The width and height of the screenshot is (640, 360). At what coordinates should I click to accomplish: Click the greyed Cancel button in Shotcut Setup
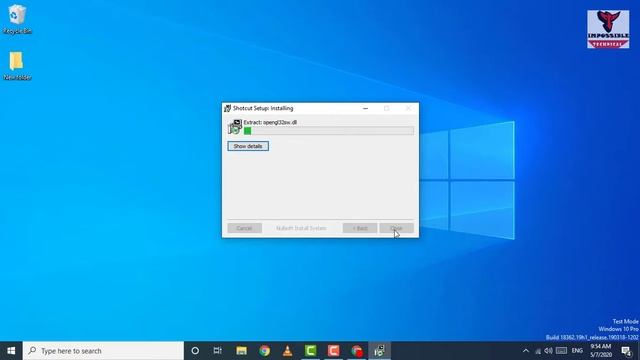(x=244, y=228)
